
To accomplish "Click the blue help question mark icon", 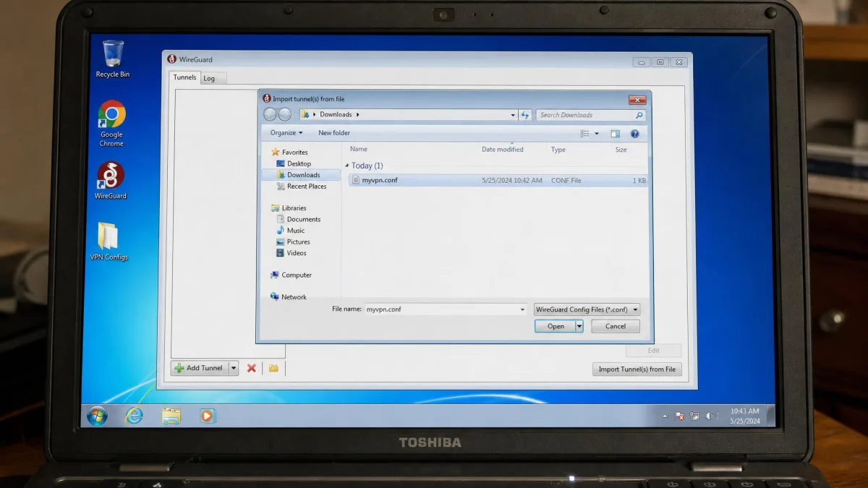I will [634, 134].
